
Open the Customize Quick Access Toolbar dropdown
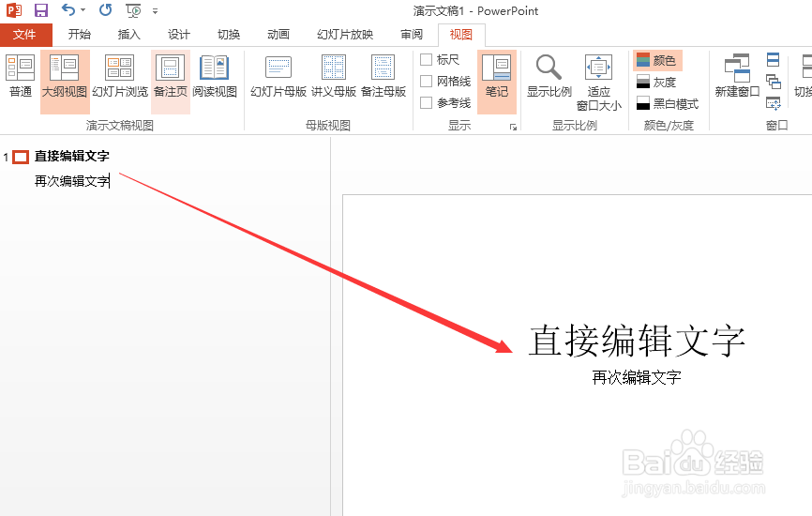click(155, 10)
